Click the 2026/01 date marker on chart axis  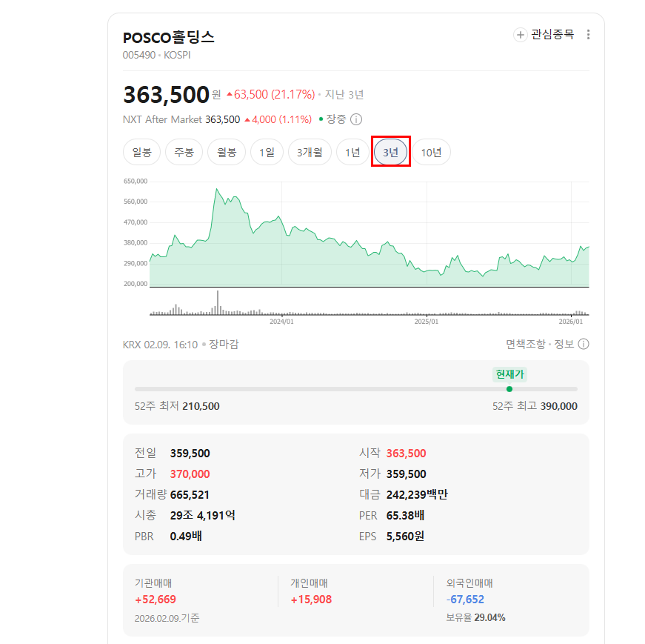pos(570,322)
